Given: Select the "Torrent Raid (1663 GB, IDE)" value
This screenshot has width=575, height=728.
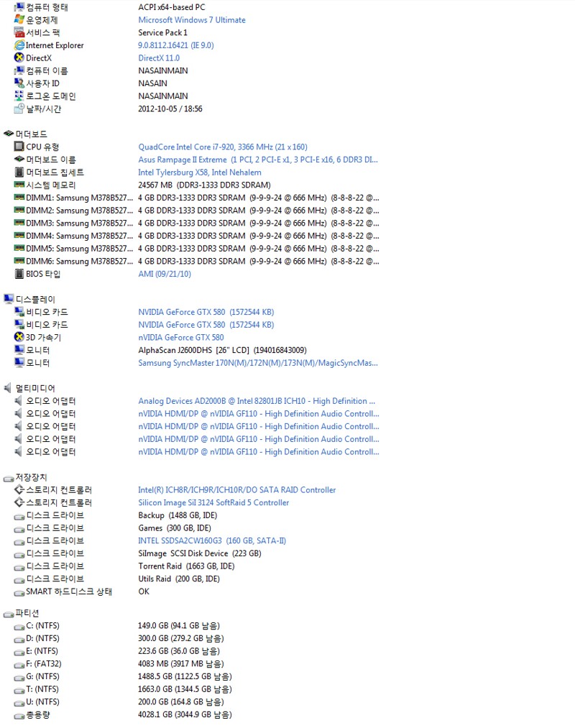Looking at the screenshot, I should tap(186, 566).
